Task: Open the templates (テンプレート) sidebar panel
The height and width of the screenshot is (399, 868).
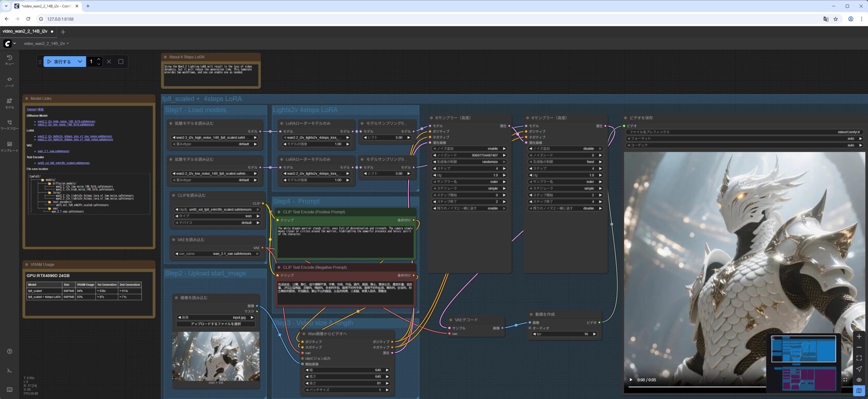Action: 9,146
